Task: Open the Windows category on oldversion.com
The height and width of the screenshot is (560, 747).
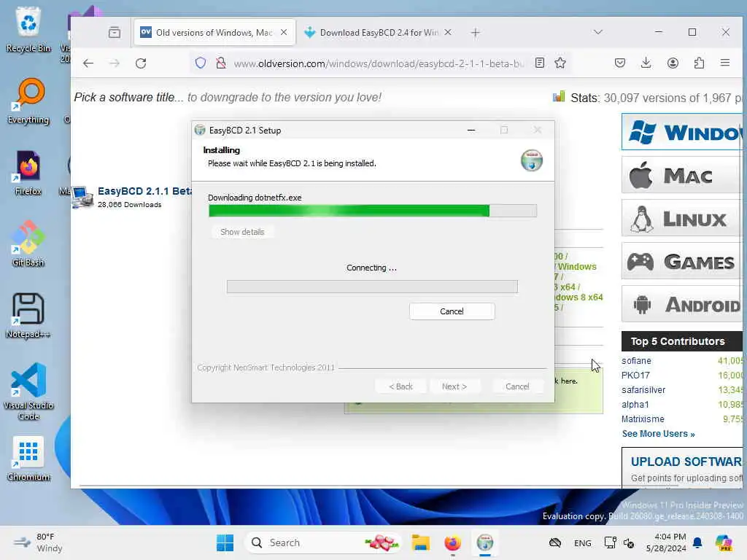Action: coord(682,132)
